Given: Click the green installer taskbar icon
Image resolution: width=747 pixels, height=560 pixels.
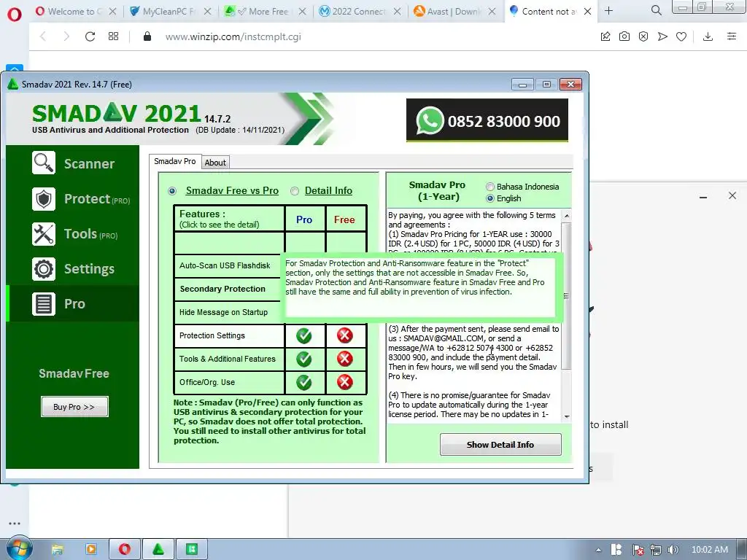Looking at the screenshot, I should pos(192,550).
